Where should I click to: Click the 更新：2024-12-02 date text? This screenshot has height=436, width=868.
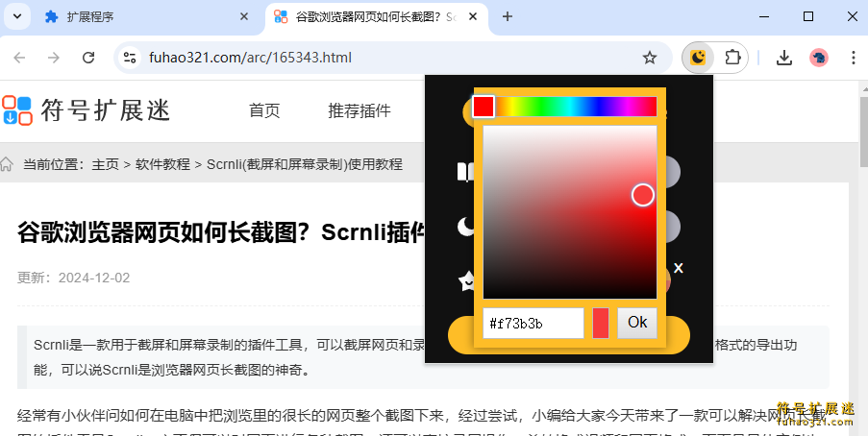(74, 278)
